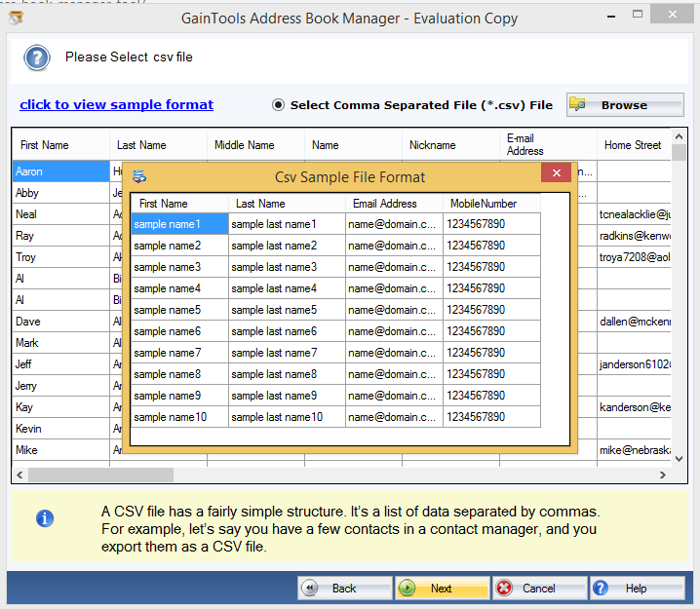This screenshot has width=700, height=609.
Task: Open the click to view sample format link
Action: pos(117,104)
